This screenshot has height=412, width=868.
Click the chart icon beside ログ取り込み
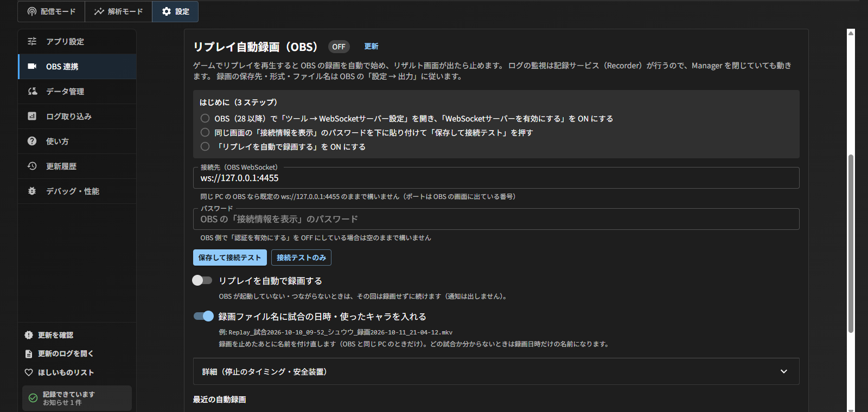(x=32, y=116)
